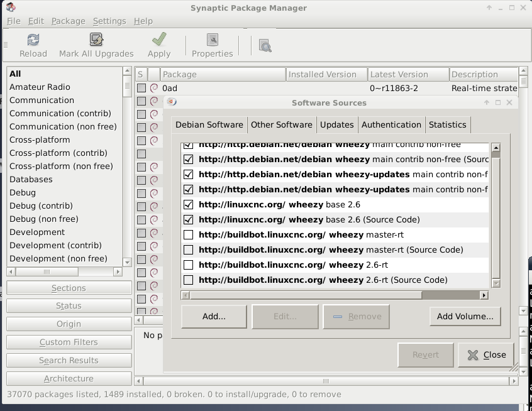Screen dimensions: 532x411
Task: Open the Edit menu
Action: coord(36,21)
